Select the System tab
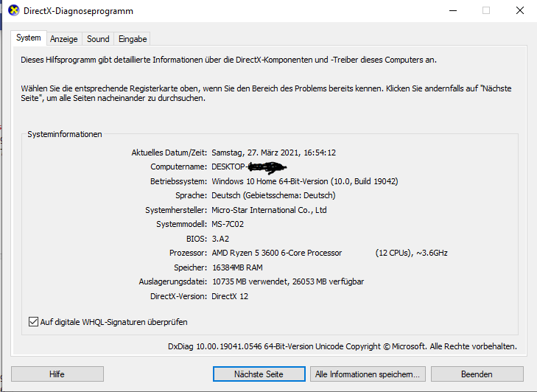537x392 pixels. pos(29,38)
